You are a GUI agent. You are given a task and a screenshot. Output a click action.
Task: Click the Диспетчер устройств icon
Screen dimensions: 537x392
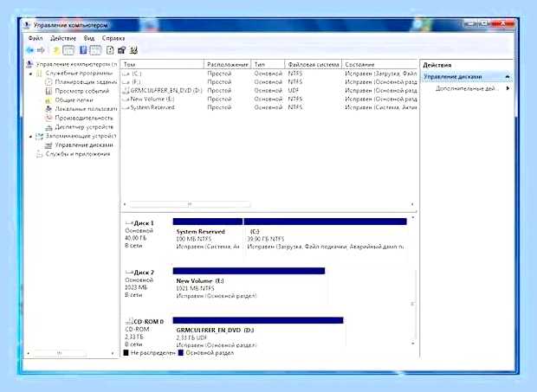(x=49, y=127)
